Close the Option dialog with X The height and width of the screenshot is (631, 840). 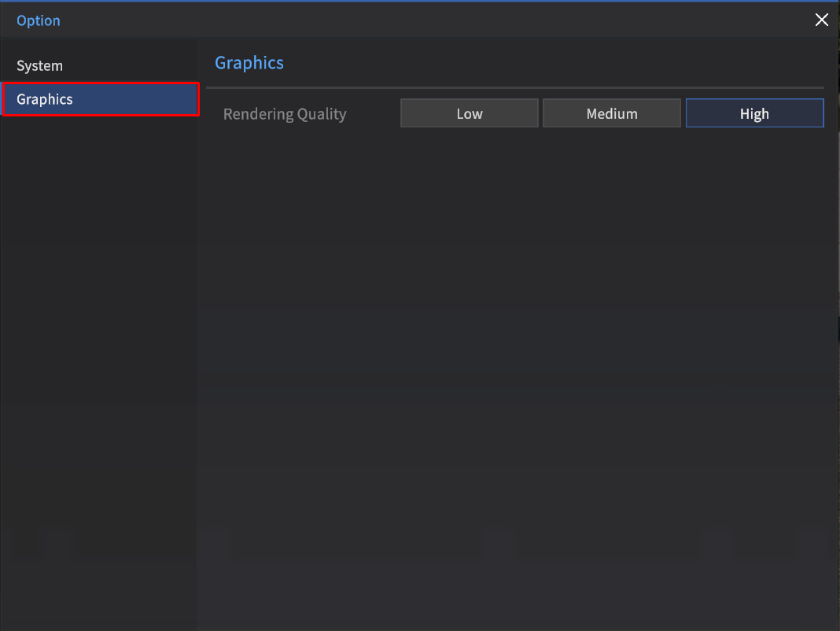[x=821, y=20]
